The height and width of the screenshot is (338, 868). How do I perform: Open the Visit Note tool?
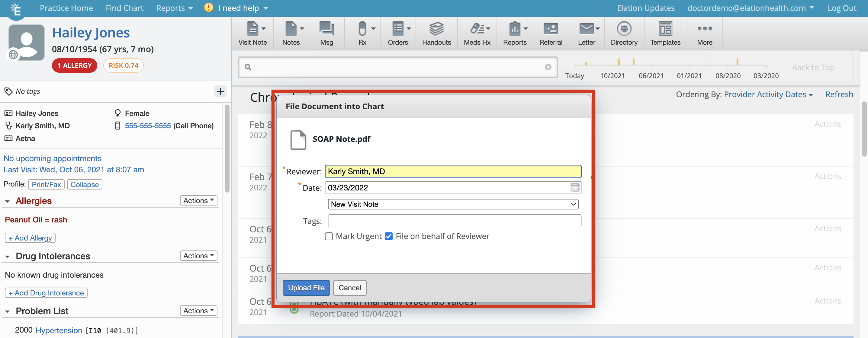click(x=252, y=33)
